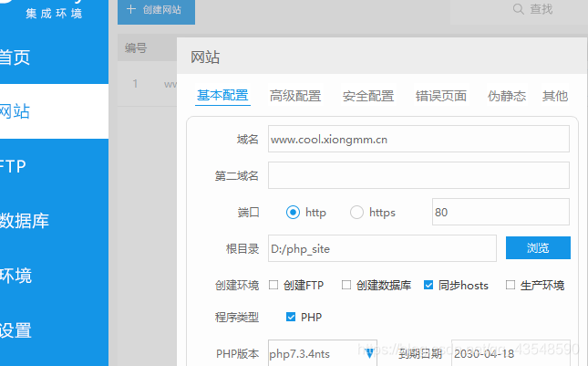
Task: Switch to the 高级配置 tab
Action: click(x=295, y=96)
